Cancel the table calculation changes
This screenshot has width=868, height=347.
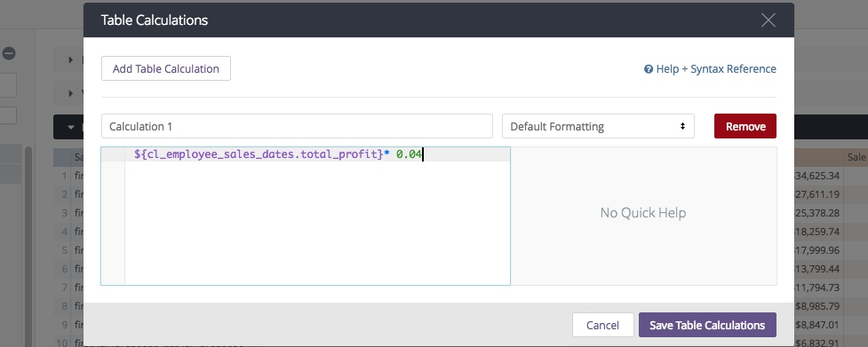[602, 325]
